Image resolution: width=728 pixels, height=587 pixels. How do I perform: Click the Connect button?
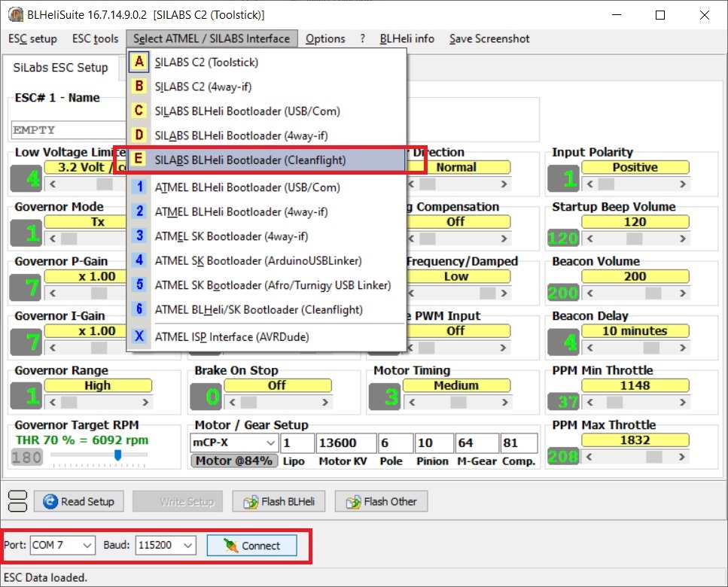click(251, 546)
